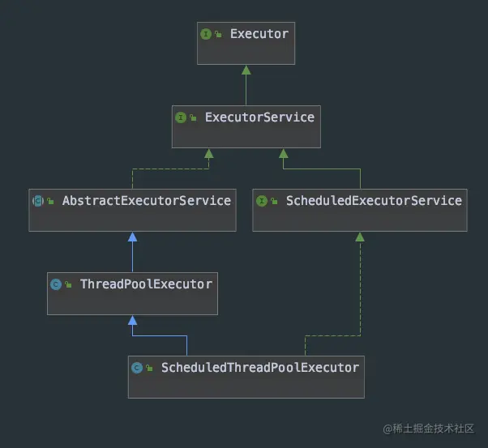The image size is (488, 448).
Task: Click the AbstractExecutorService label text
Action: (x=147, y=201)
